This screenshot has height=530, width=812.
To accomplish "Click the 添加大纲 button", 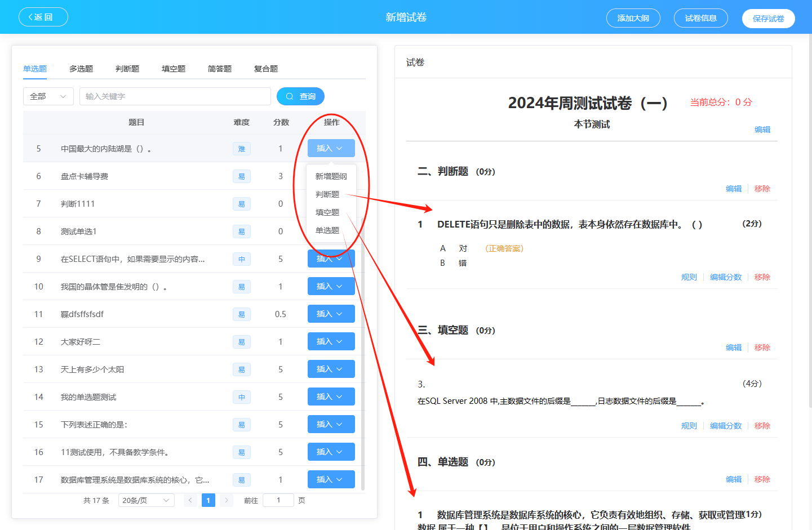I will point(633,18).
